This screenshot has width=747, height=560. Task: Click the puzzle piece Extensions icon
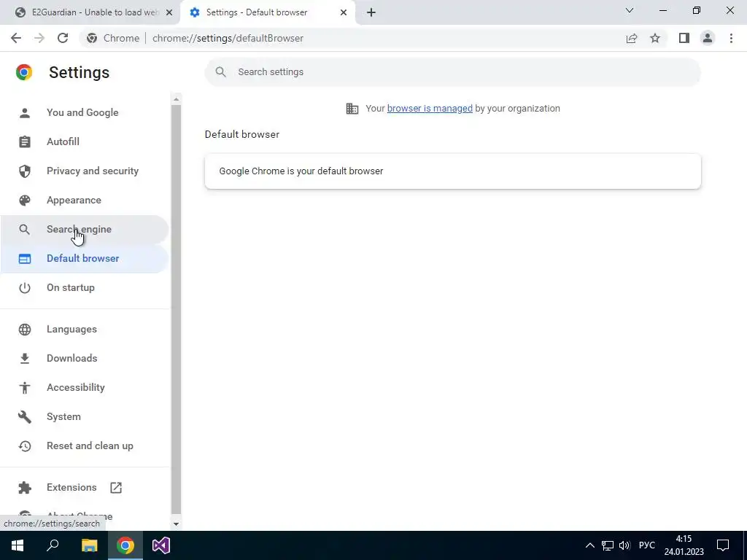pyautogui.click(x=25, y=488)
